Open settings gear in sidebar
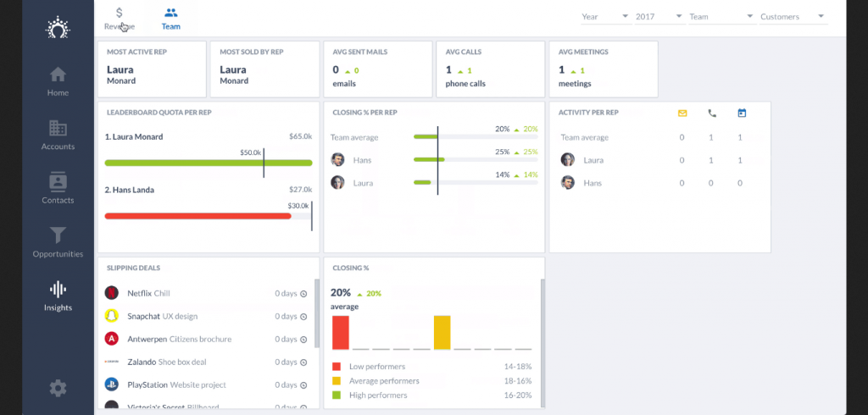This screenshot has height=415, width=868. pyautogui.click(x=58, y=389)
